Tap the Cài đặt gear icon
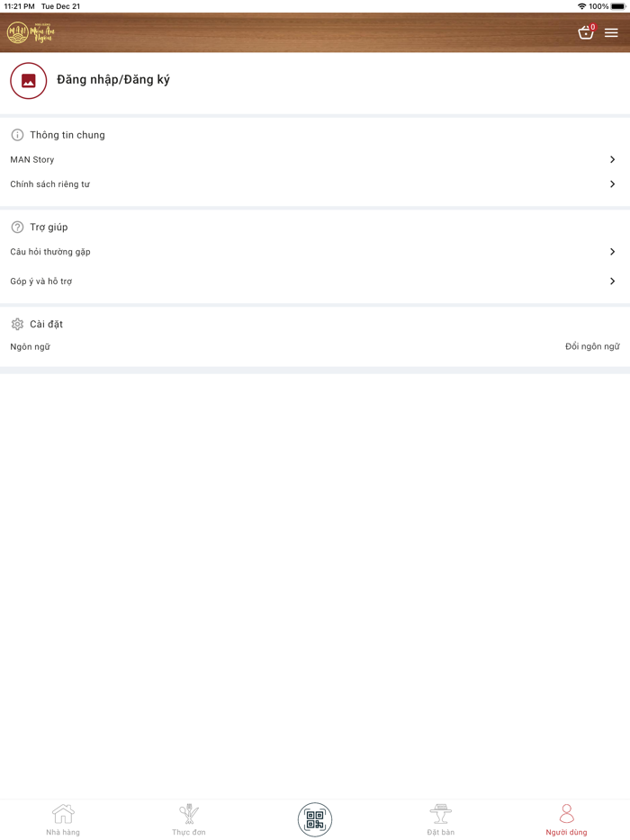 coord(17,325)
